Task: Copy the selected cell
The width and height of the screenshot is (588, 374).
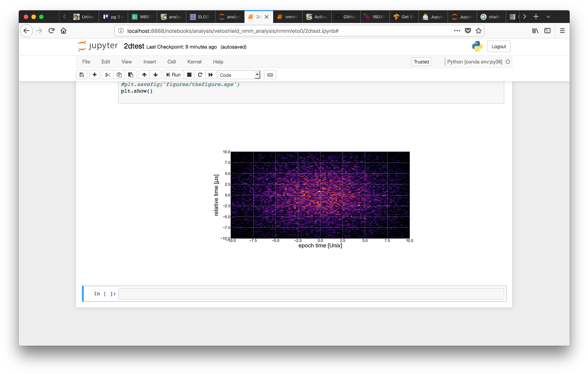Action: (x=119, y=75)
